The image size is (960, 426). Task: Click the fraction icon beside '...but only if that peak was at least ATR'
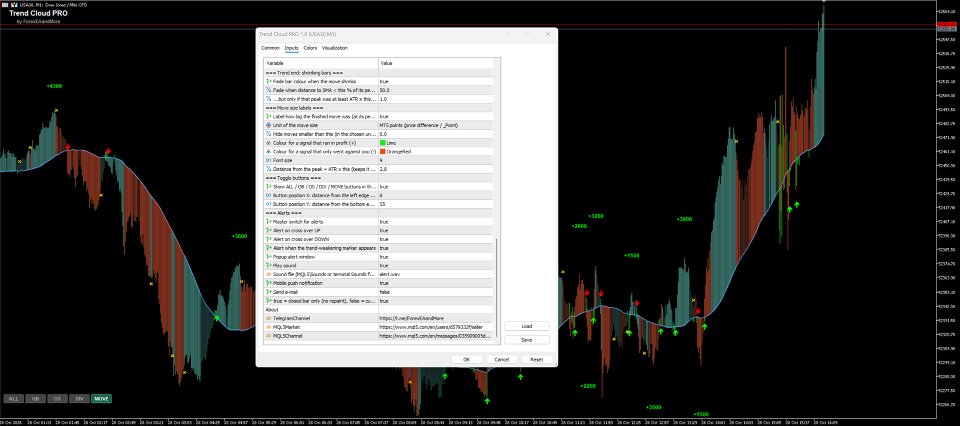tap(268, 99)
